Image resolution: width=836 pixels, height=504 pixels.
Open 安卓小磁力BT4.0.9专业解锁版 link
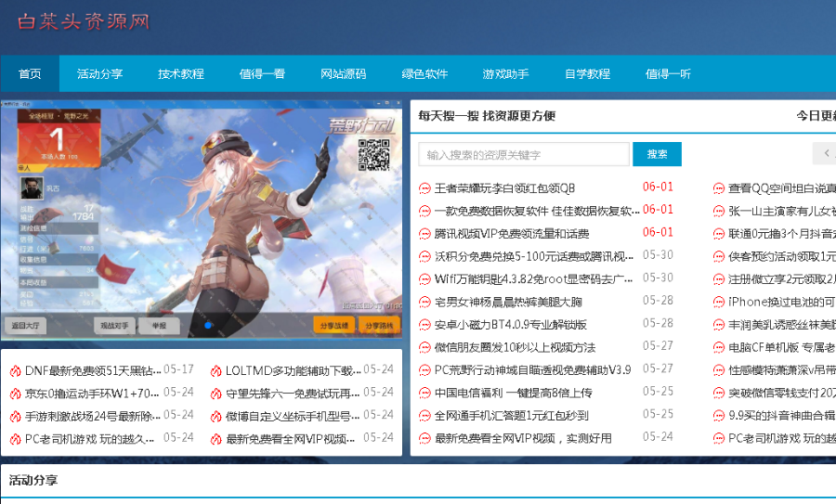(x=510, y=325)
